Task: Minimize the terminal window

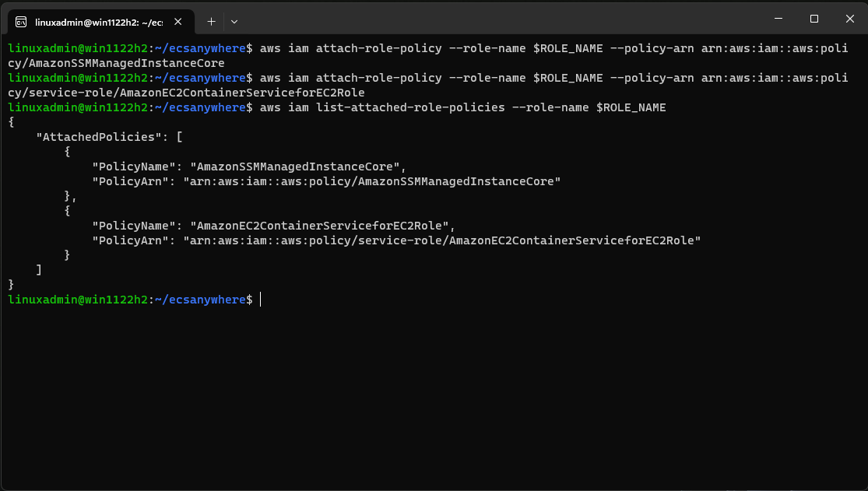Action: tap(777, 18)
